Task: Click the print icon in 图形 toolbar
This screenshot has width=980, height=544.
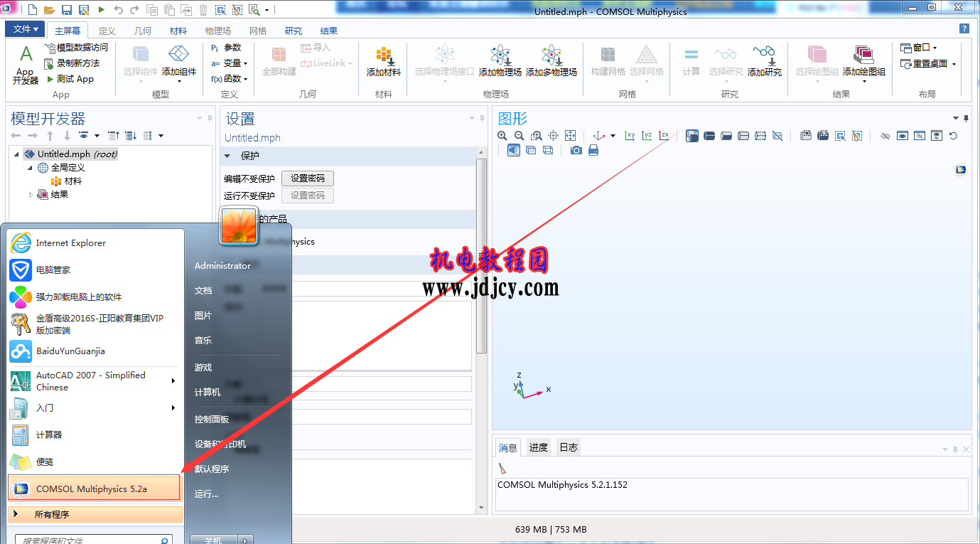Action: tap(593, 150)
